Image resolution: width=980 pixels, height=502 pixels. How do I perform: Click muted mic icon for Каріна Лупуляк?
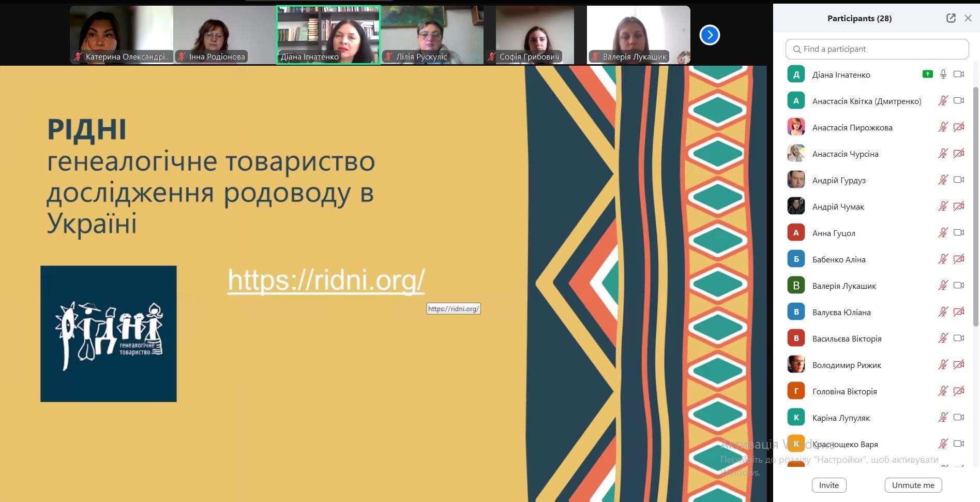click(x=943, y=418)
